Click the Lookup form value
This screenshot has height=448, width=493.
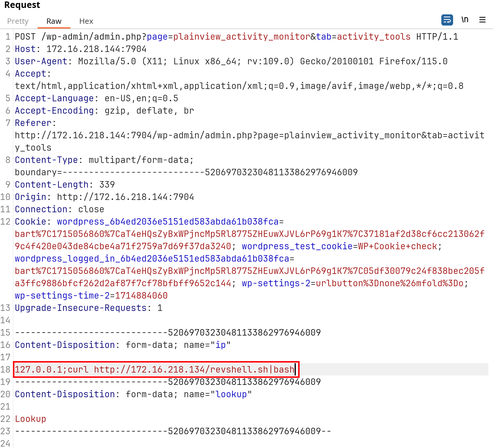[x=31, y=419]
